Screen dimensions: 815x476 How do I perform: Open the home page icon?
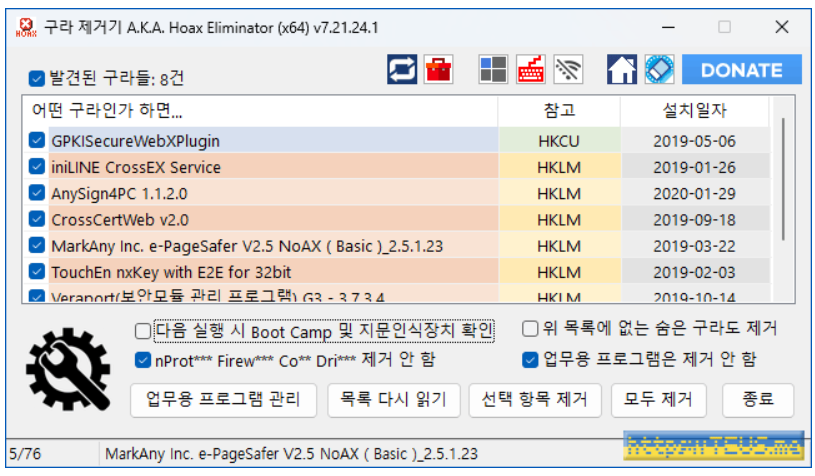622,69
